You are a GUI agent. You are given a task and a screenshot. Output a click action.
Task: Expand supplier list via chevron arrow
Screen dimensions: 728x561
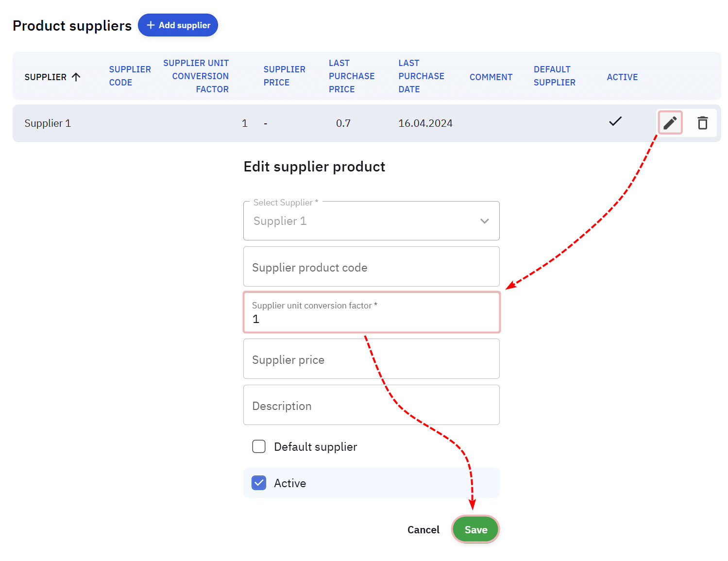click(x=484, y=221)
